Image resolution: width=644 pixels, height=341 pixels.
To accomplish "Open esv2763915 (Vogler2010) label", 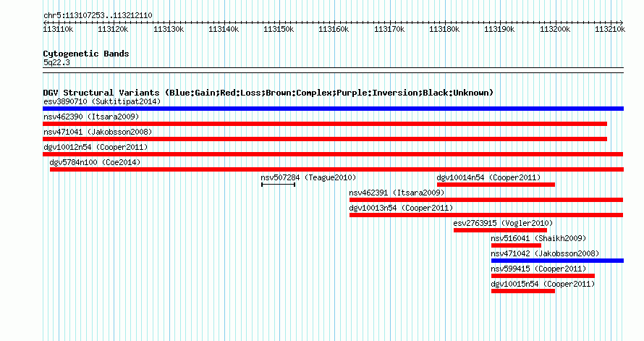I will coord(503,223).
